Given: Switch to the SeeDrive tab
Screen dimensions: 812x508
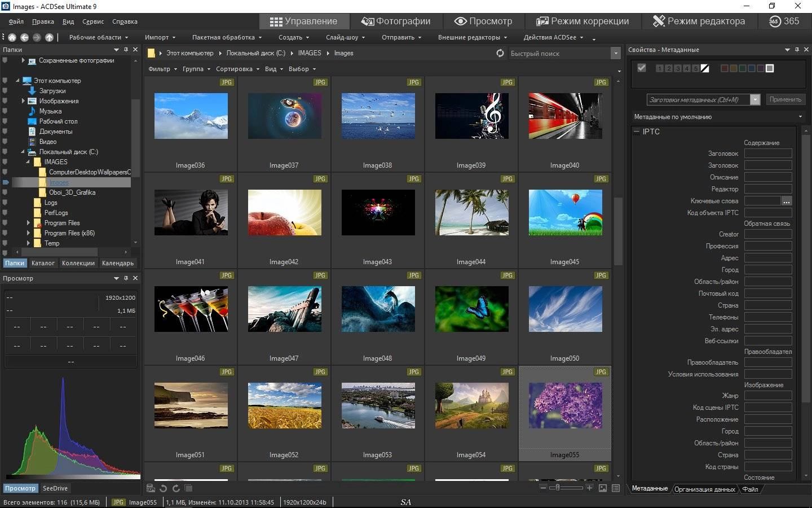Looking at the screenshot, I should (x=55, y=488).
